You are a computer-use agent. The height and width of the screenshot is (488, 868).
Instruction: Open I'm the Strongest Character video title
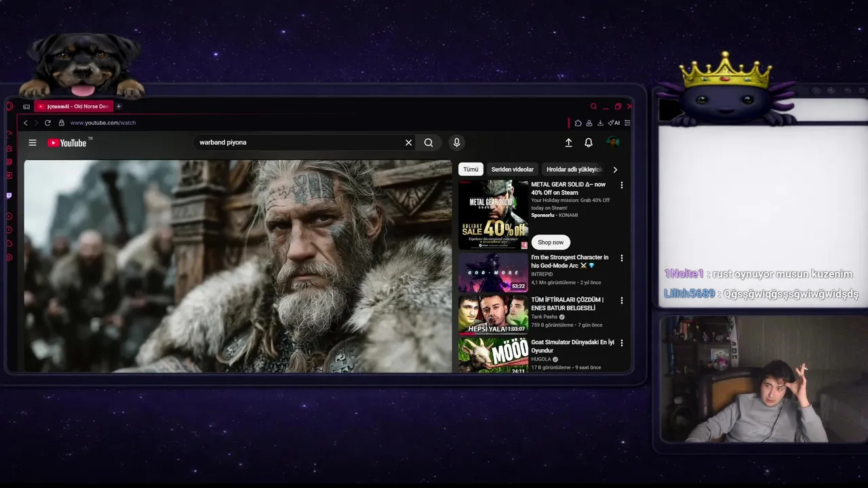tap(570, 262)
